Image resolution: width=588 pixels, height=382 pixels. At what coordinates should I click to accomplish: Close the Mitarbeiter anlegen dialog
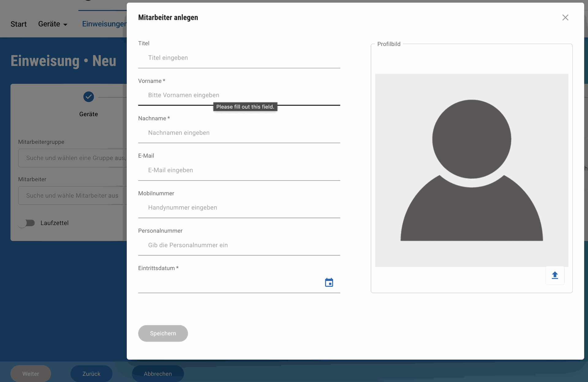click(565, 17)
